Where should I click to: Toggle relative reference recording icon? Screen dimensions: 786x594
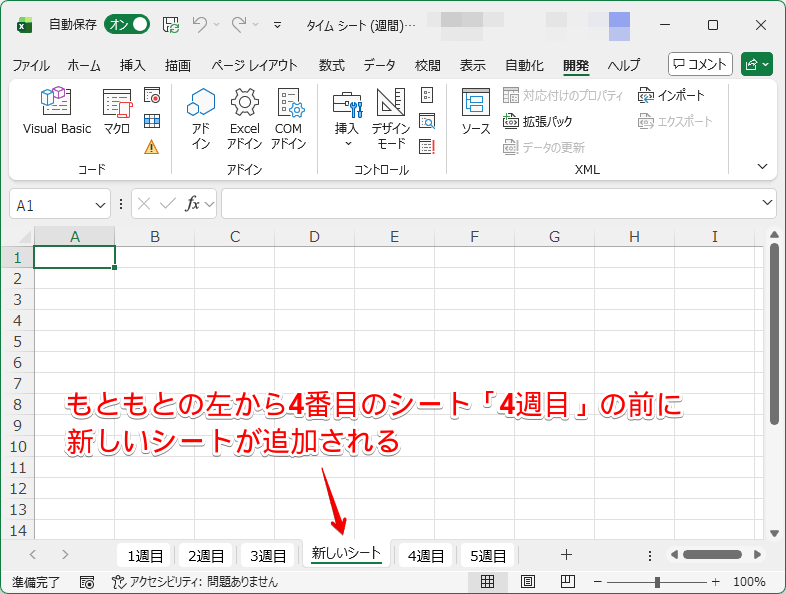pyautogui.click(x=152, y=121)
